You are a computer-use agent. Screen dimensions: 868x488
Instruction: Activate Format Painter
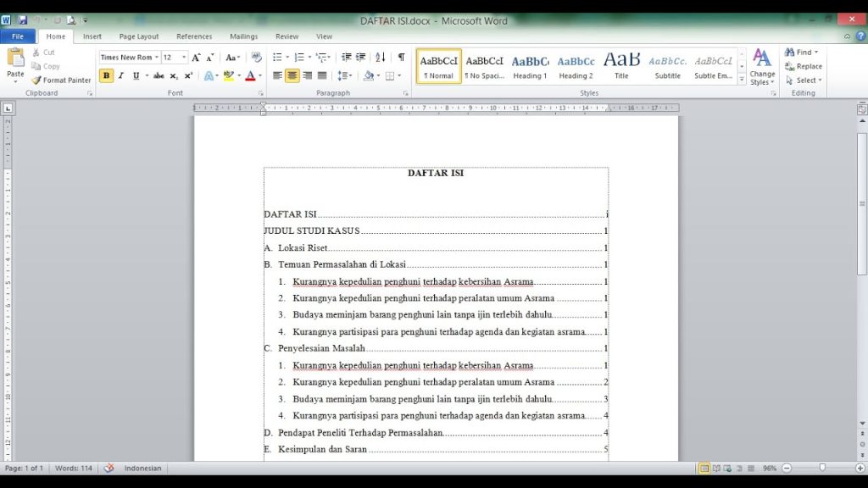coord(61,80)
